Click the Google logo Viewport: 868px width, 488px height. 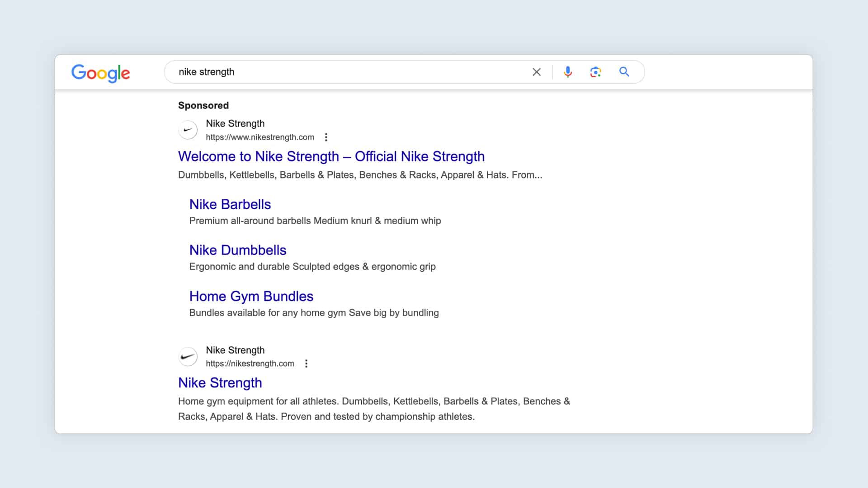100,73
